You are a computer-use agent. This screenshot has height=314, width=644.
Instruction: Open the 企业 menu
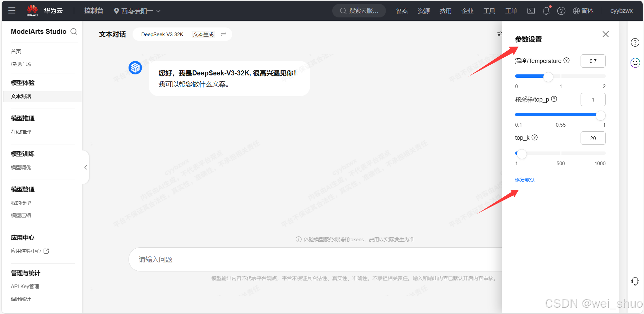click(467, 11)
